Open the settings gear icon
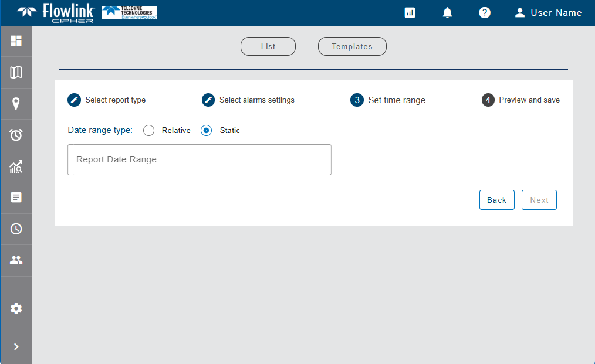 click(16, 309)
